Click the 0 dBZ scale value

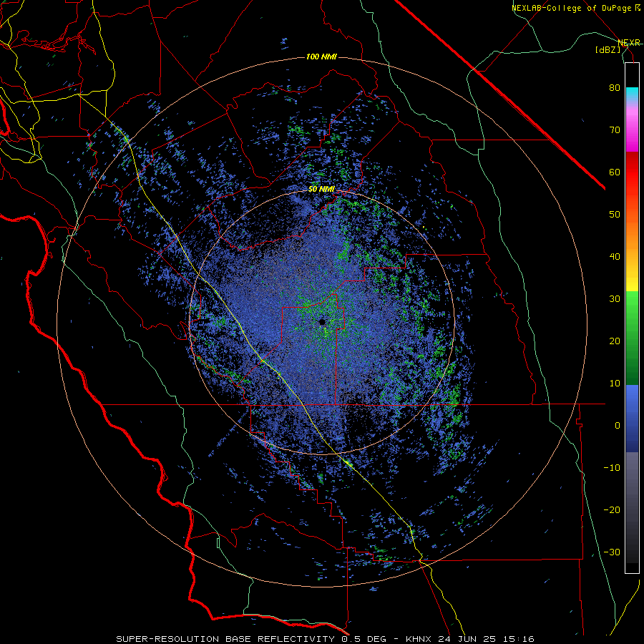(618, 426)
